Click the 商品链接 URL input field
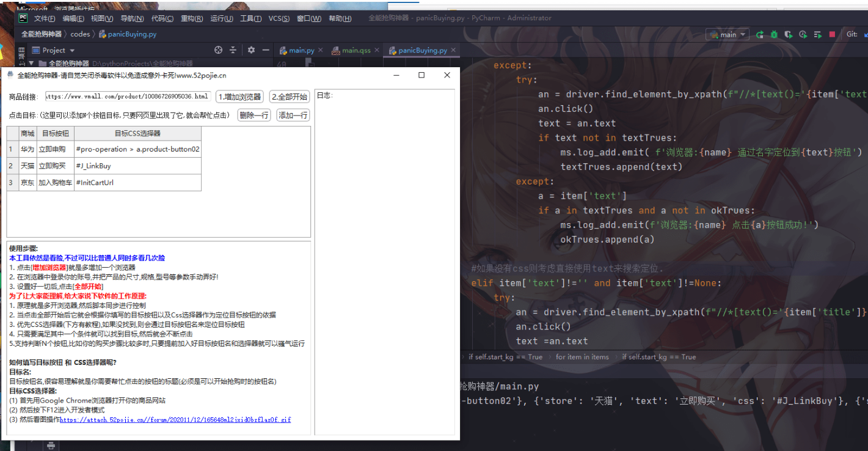This screenshot has width=868, height=451. point(128,97)
